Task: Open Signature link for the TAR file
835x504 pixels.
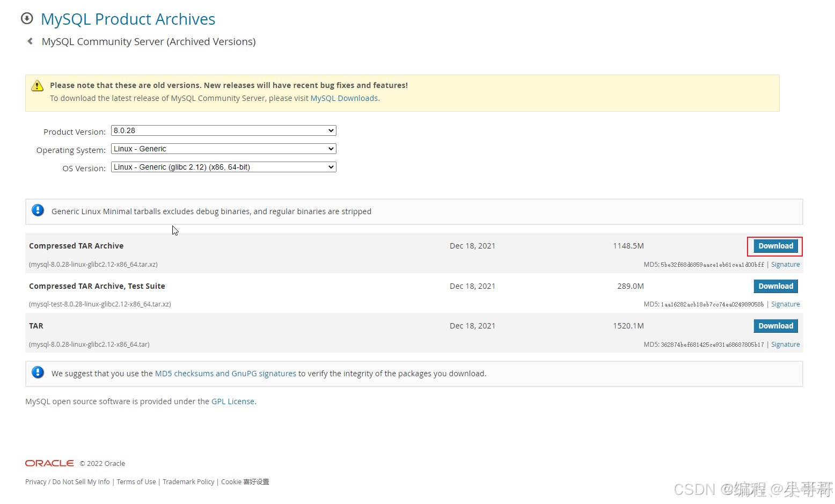Action: [x=785, y=345]
